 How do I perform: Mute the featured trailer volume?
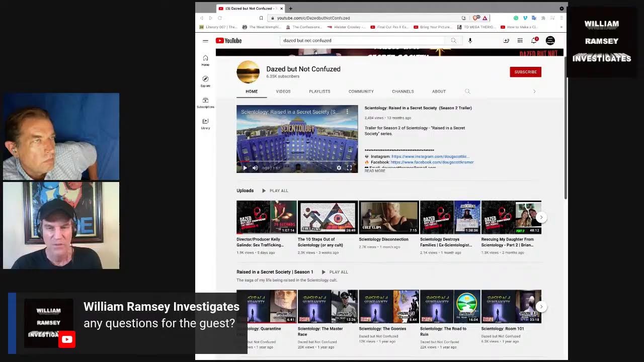pyautogui.click(x=255, y=168)
